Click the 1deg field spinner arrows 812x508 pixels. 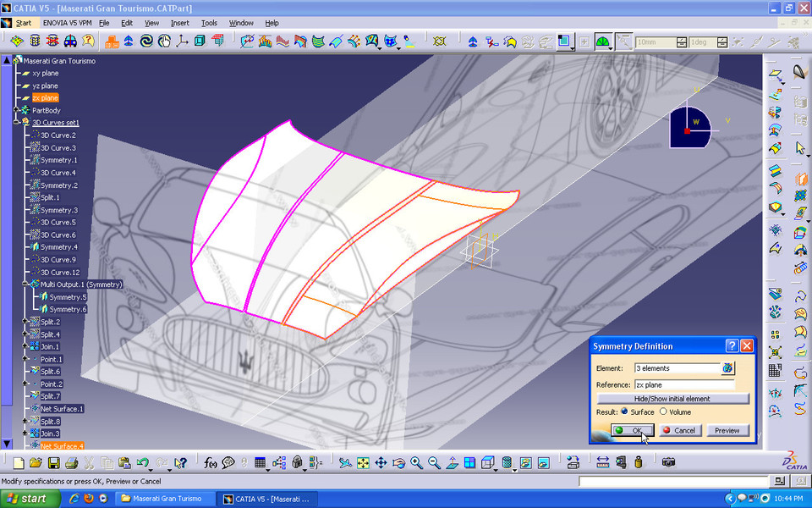(722, 42)
